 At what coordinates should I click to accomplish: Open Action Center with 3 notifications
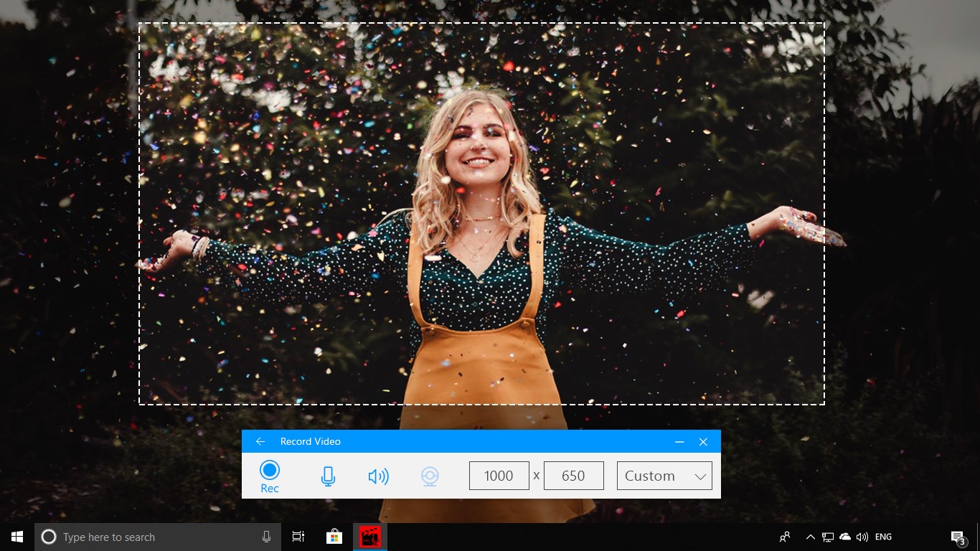pos(957,536)
